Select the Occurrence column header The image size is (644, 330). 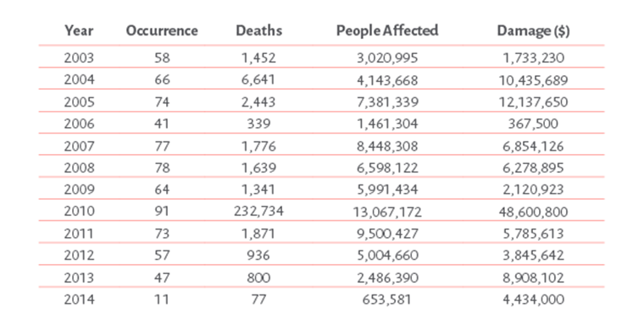coord(162,30)
